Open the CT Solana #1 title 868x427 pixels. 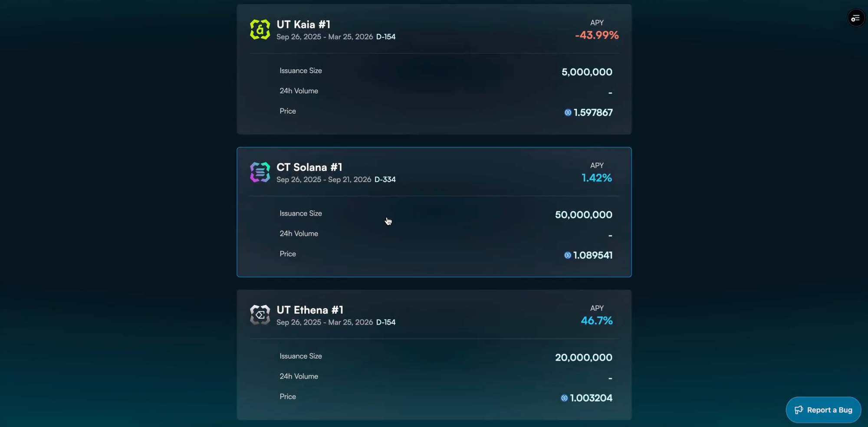click(309, 167)
